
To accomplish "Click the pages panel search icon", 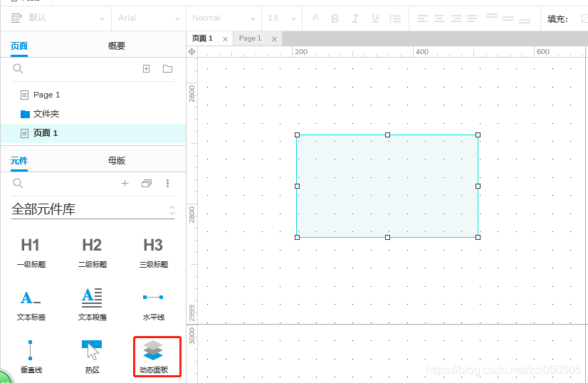I will pos(18,68).
